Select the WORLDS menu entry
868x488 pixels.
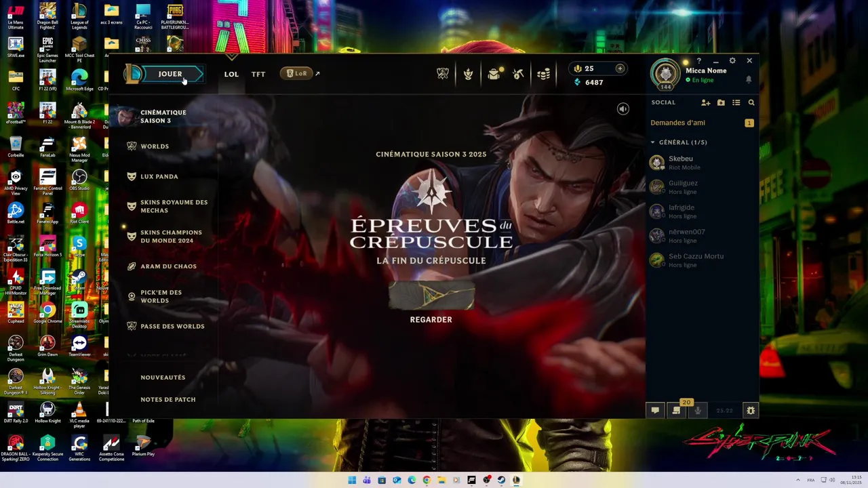(x=155, y=146)
